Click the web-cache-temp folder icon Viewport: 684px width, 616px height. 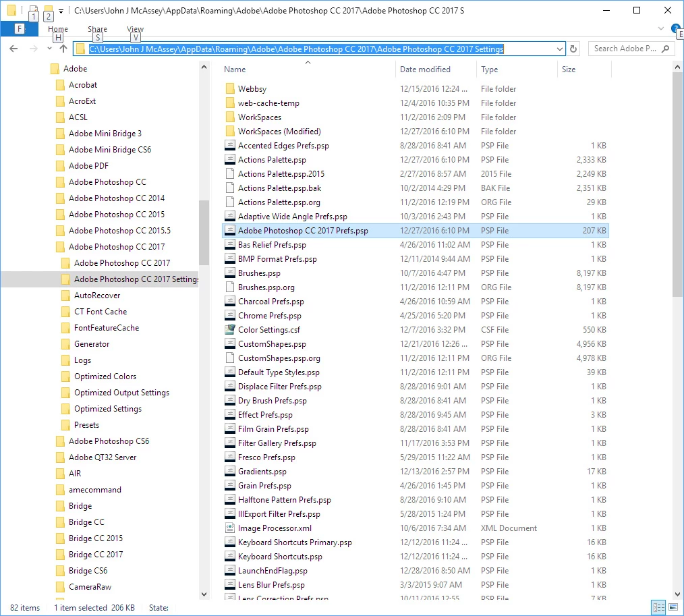click(230, 103)
